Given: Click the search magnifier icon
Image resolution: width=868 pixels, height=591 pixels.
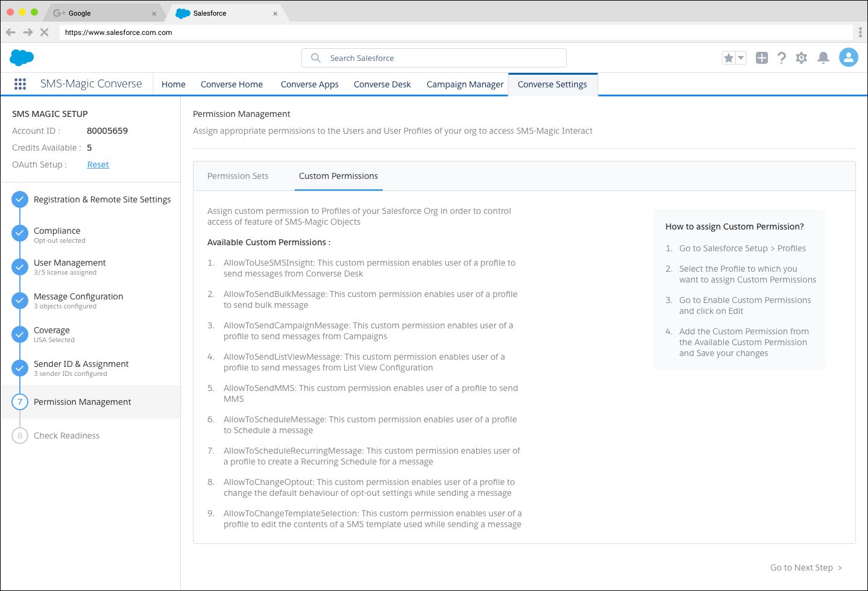Looking at the screenshot, I should pyautogui.click(x=315, y=58).
